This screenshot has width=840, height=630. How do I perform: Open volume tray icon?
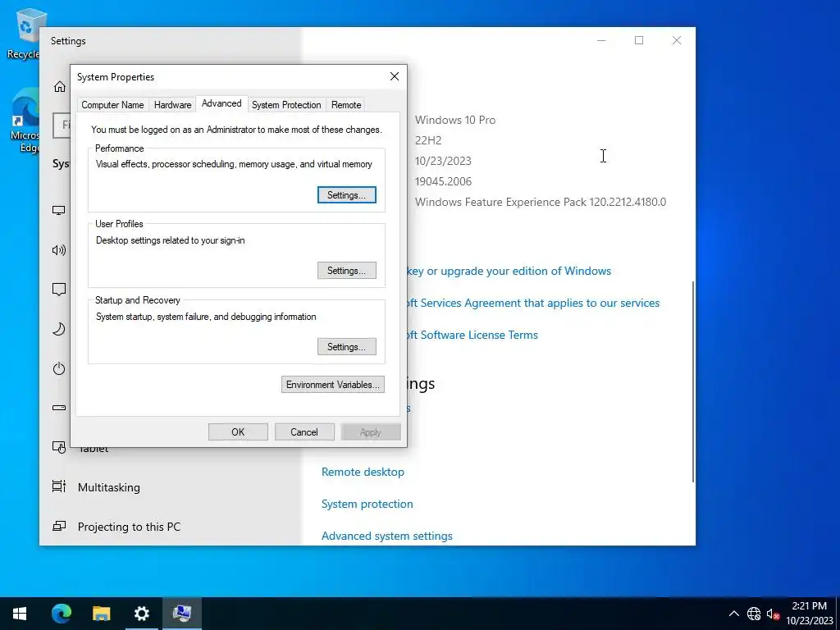coord(773,614)
